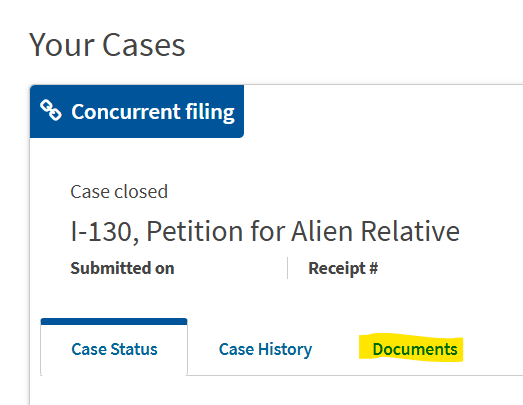The height and width of the screenshot is (405, 523).
Task: Click the Submitted on label
Action: point(122,268)
